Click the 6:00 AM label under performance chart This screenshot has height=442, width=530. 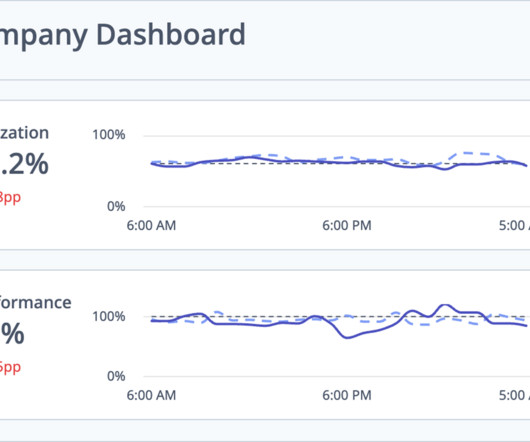(x=151, y=395)
